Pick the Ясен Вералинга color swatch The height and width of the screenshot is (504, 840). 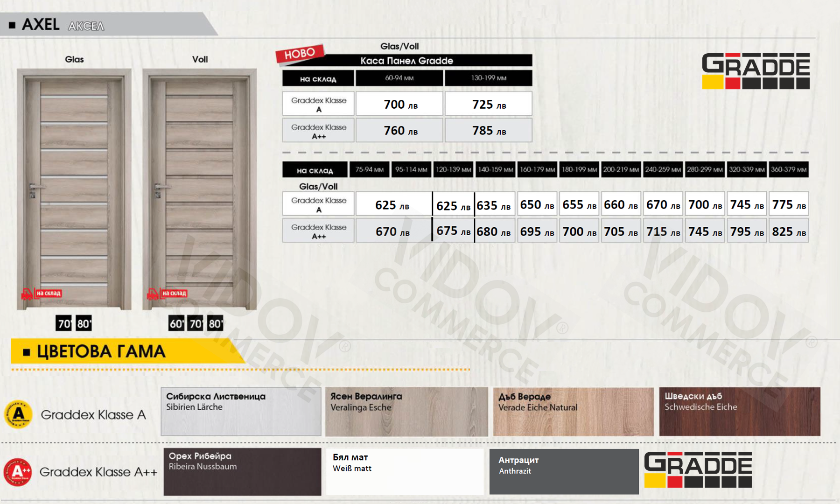[x=406, y=412]
